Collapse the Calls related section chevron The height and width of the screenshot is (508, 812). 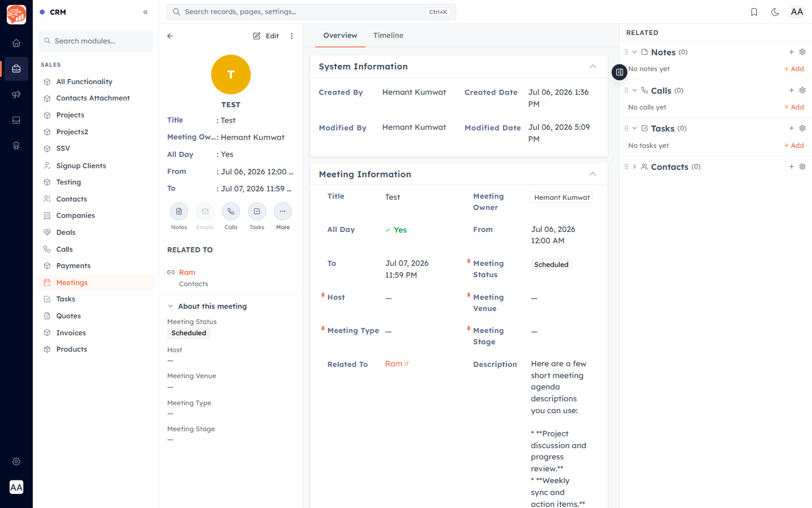pyautogui.click(x=634, y=90)
